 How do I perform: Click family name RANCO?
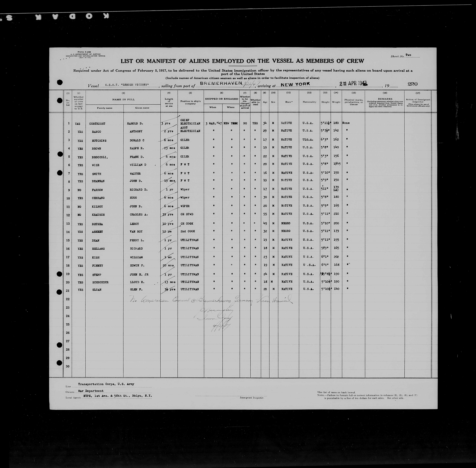[x=96, y=132]
